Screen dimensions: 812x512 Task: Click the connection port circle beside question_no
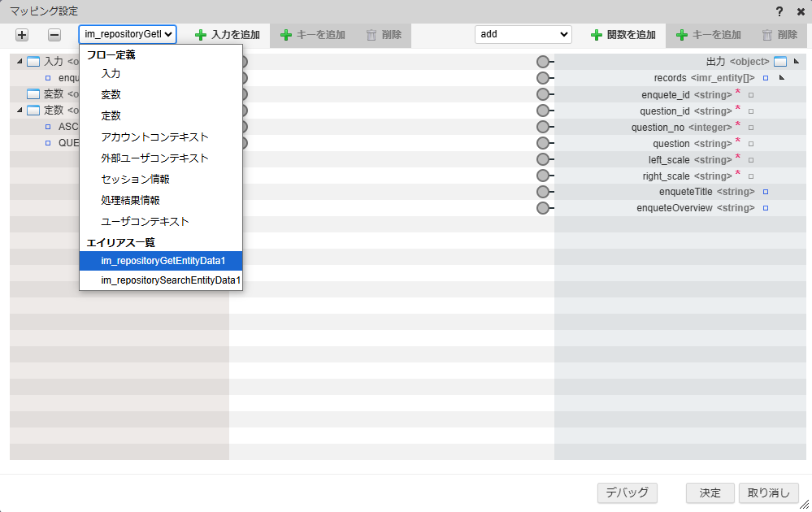543,127
